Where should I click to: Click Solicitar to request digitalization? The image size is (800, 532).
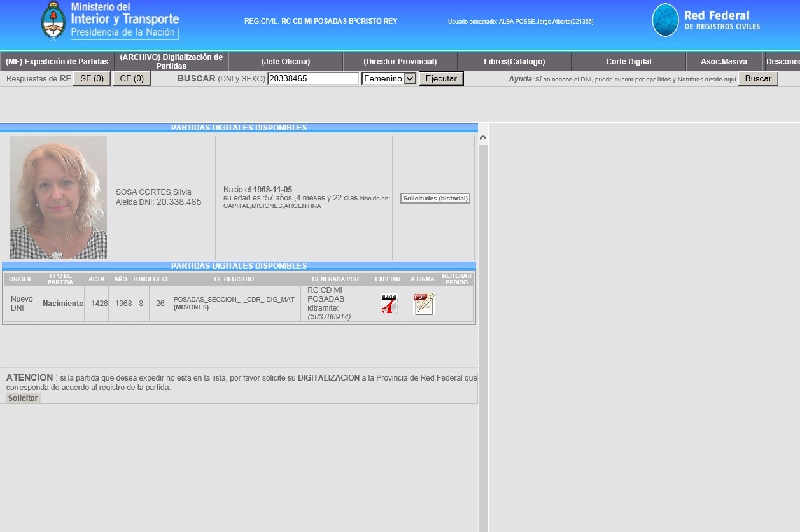coord(23,398)
